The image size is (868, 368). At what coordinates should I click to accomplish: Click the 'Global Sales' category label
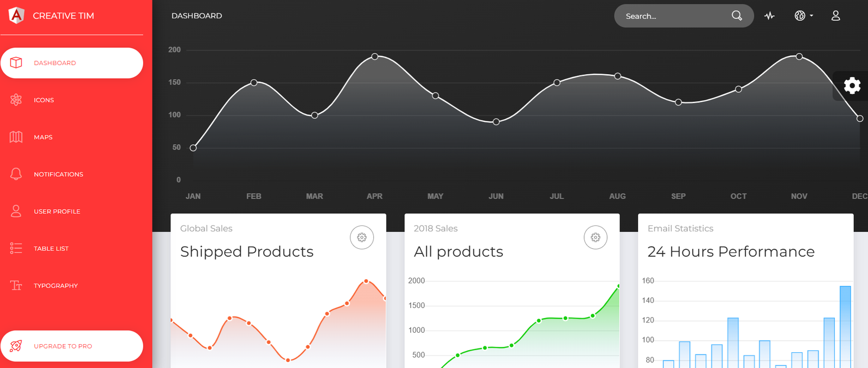[x=206, y=229]
